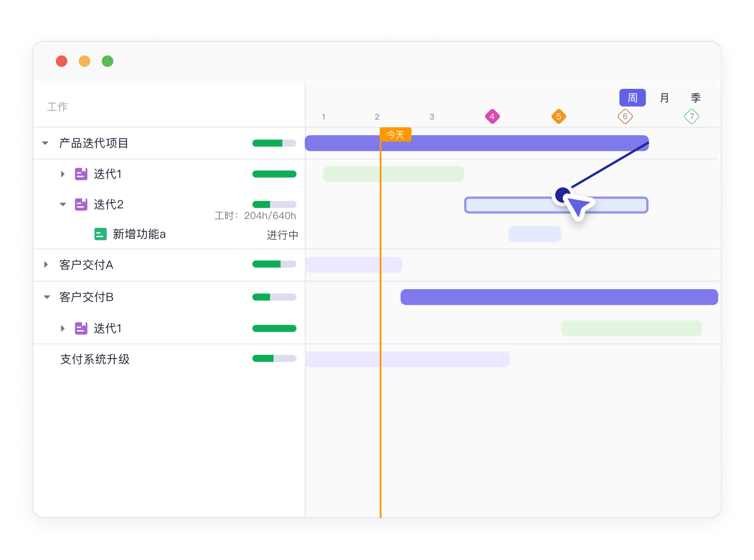Collapse the 迭代2 row

[62, 205]
